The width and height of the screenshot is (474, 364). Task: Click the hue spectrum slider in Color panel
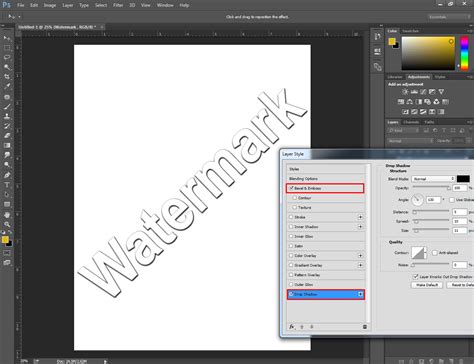click(464, 53)
